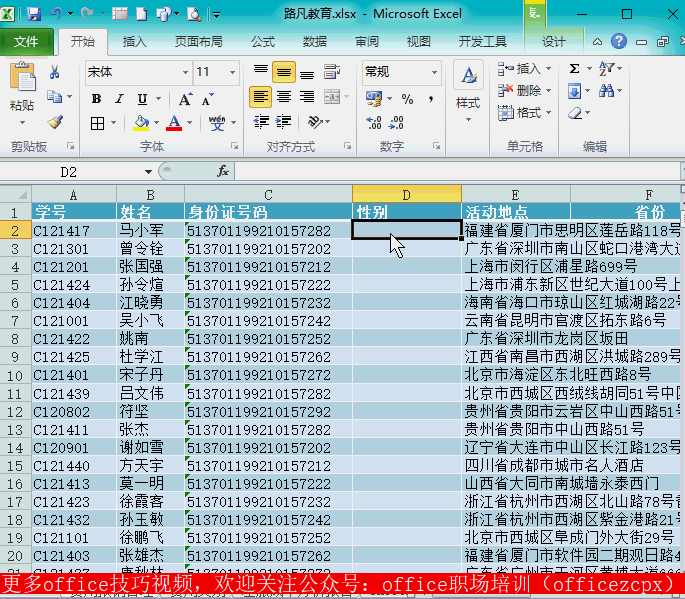Click the Cut scissors icon
Viewport: 685px width, 599px height.
point(55,72)
